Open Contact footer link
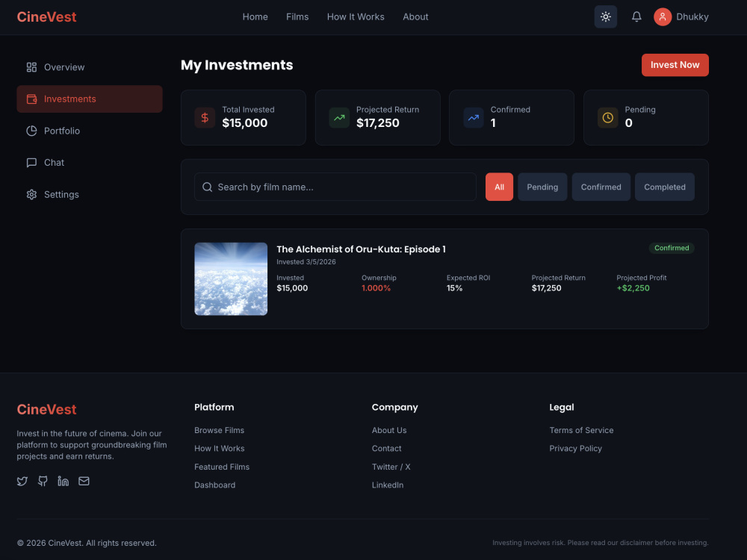The width and height of the screenshot is (747, 560). 386,449
